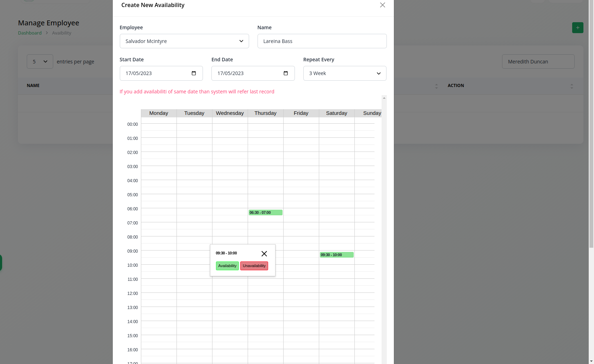The image size is (594, 364).
Task: Click the Name field containing Lareina Bass
Action: 322,41
